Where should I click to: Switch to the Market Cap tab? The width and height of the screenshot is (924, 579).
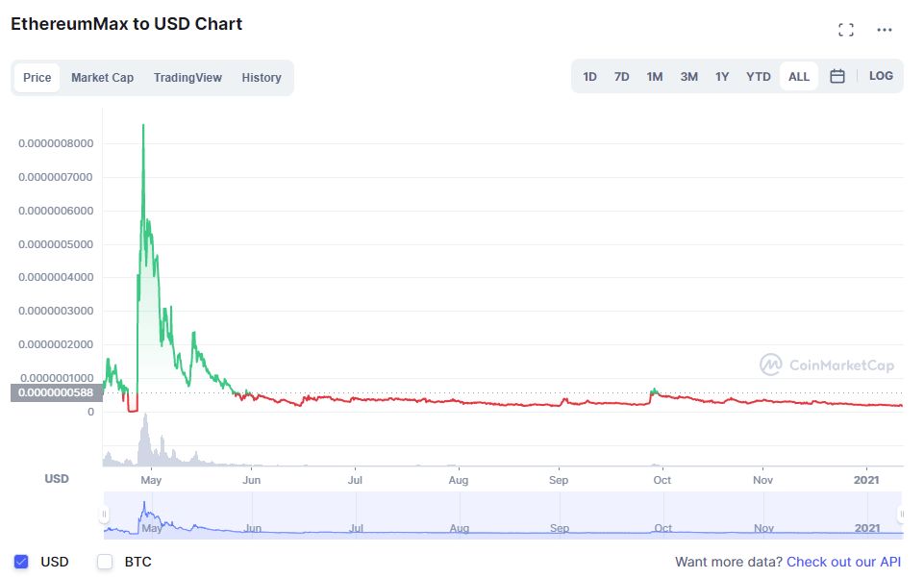[103, 77]
